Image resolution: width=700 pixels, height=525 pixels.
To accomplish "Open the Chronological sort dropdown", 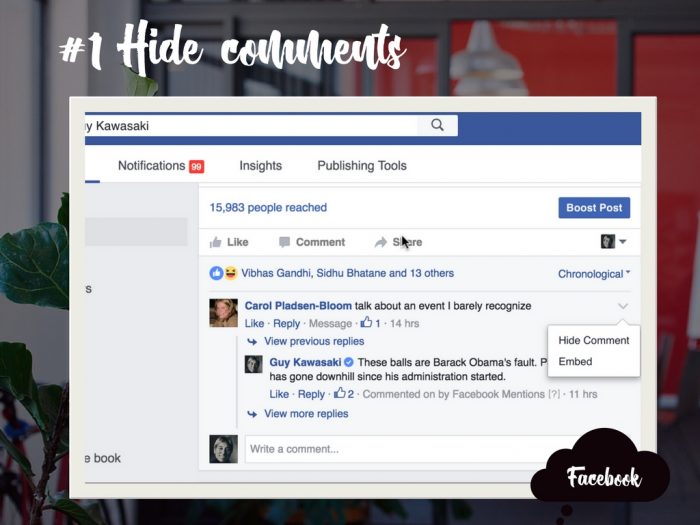I will [594, 274].
